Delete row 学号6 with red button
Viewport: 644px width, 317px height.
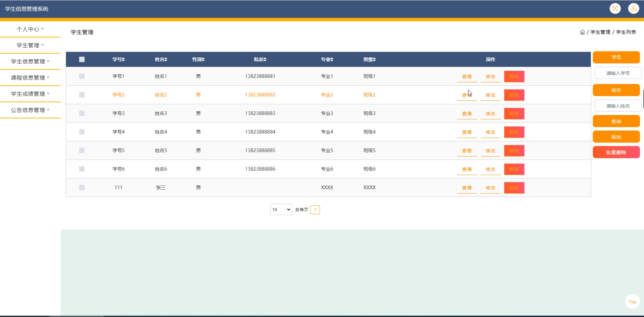click(514, 169)
